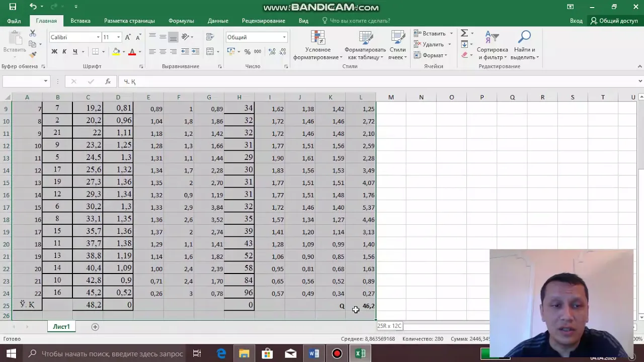The height and width of the screenshot is (362, 644).
Task: Open Найти и выделить menu
Action: 525,45
